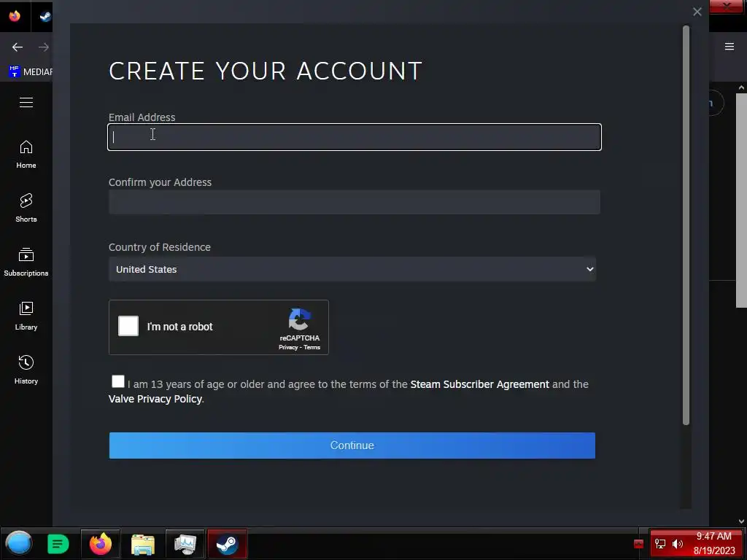Click the page scrollbar down arrow
The image size is (747, 560).
(741, 521)
